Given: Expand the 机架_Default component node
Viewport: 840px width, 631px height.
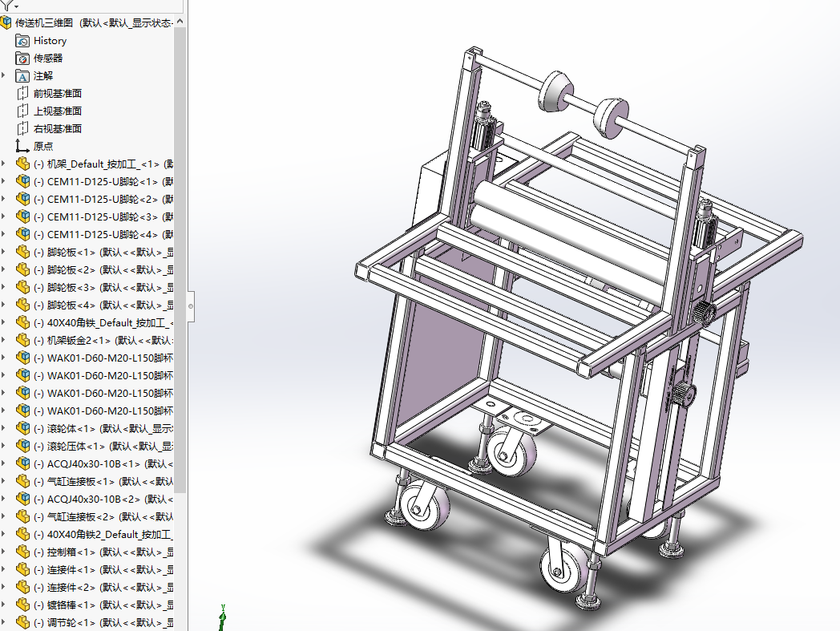Looking at the screenshot, I should coord(3,164).
